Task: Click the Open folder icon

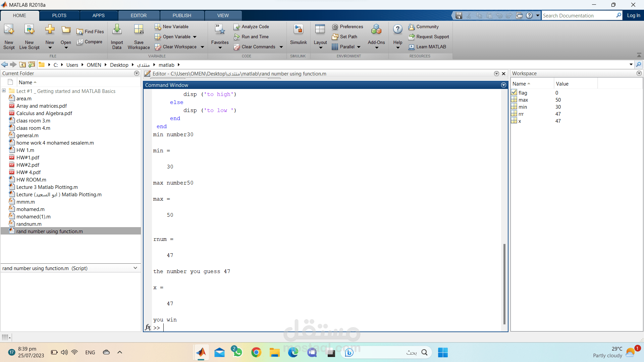Action: tap(66, 30)
